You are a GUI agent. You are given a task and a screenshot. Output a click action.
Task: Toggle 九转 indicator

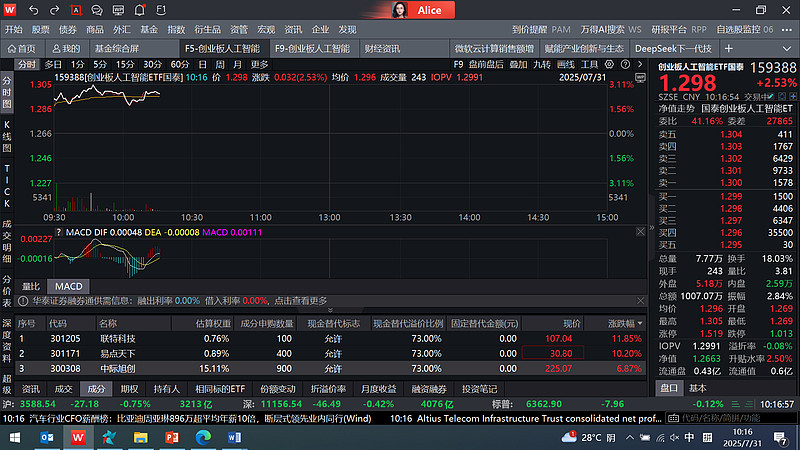(x=542, y=64)
